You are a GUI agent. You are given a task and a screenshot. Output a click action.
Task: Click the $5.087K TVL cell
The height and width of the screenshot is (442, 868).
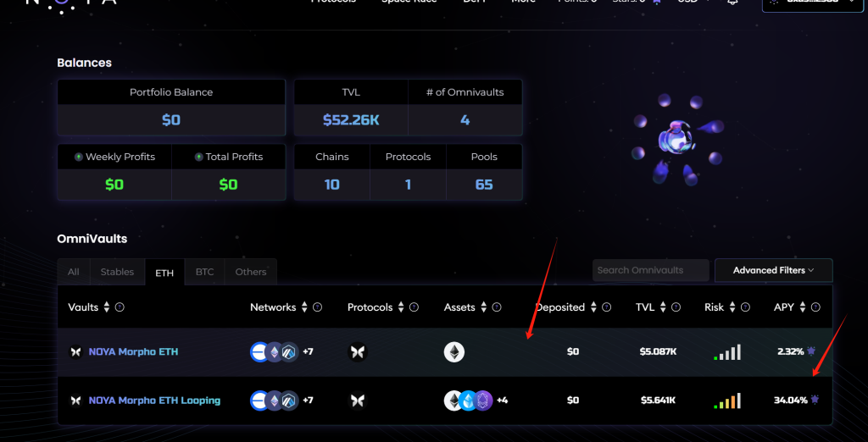coord(658,352)
